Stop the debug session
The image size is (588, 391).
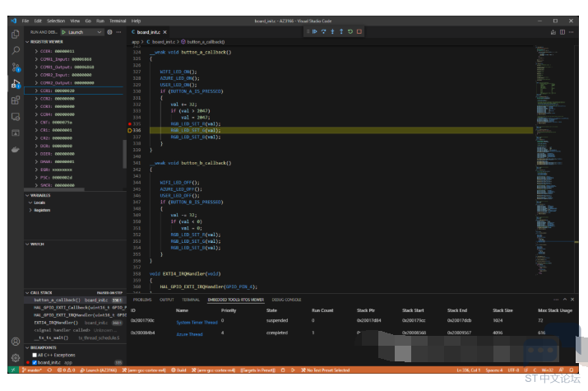tap(359, 32)
